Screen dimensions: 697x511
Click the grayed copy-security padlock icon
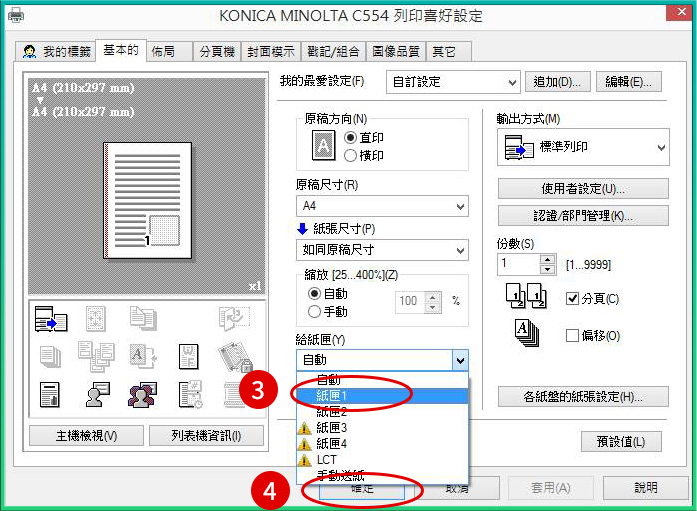[x=235, y=357]
